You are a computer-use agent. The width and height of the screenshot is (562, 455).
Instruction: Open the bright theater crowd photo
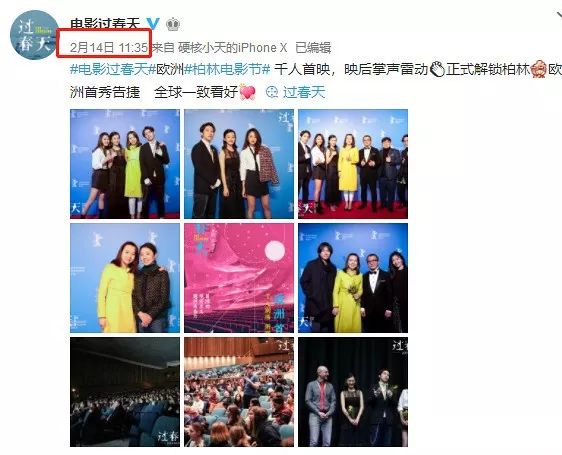[239, 392]
